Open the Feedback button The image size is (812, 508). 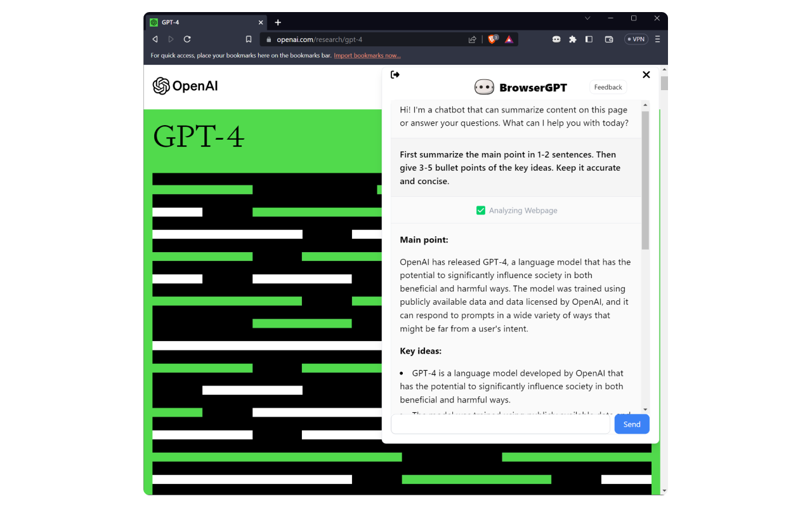[608, 87]
